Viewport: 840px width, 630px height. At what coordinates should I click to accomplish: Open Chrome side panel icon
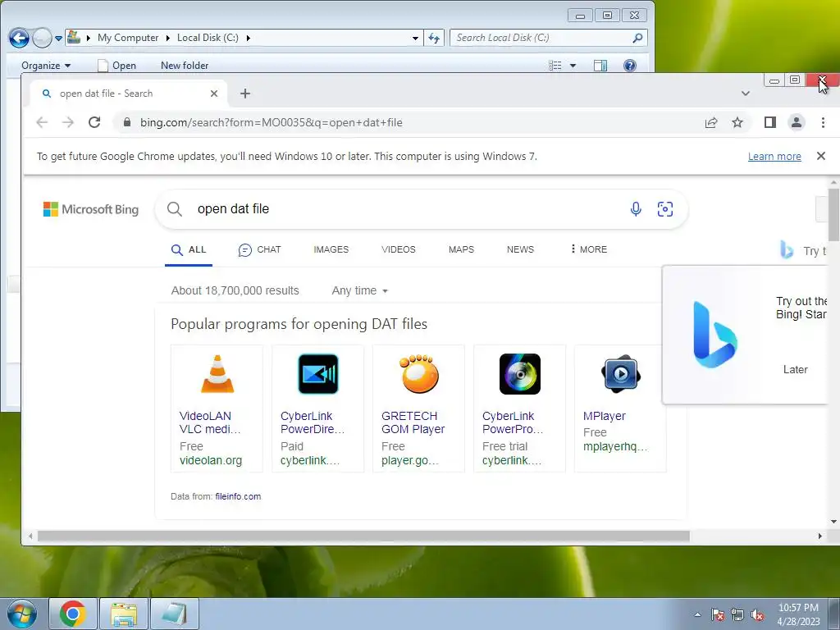[x=769, y=123]
